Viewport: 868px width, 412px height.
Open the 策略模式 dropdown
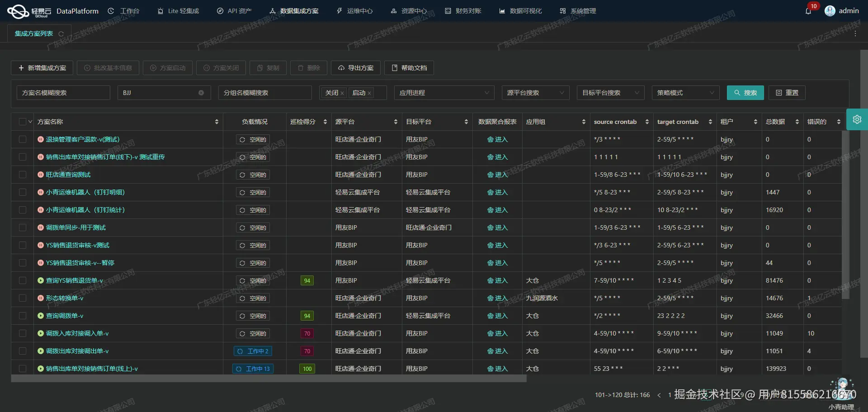pyautogui.click(x=685, y=93)
